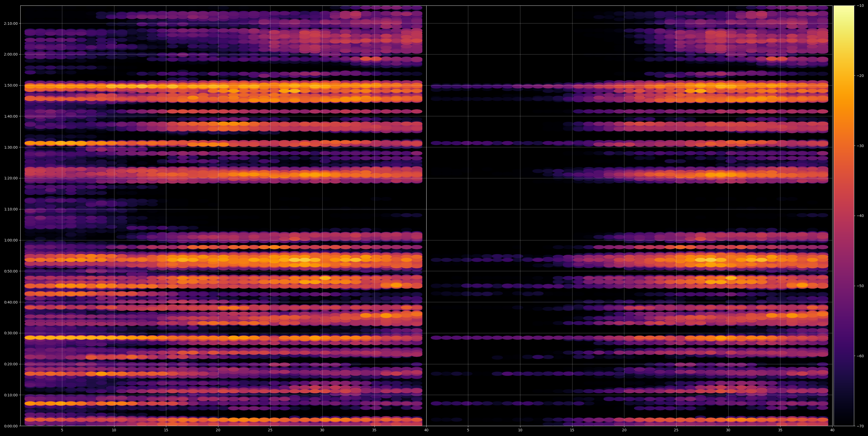Click x-axis label 15 under left heatmap
This screenshot has height=436, width=868.
pyautogui.click(x=166, y=430)
